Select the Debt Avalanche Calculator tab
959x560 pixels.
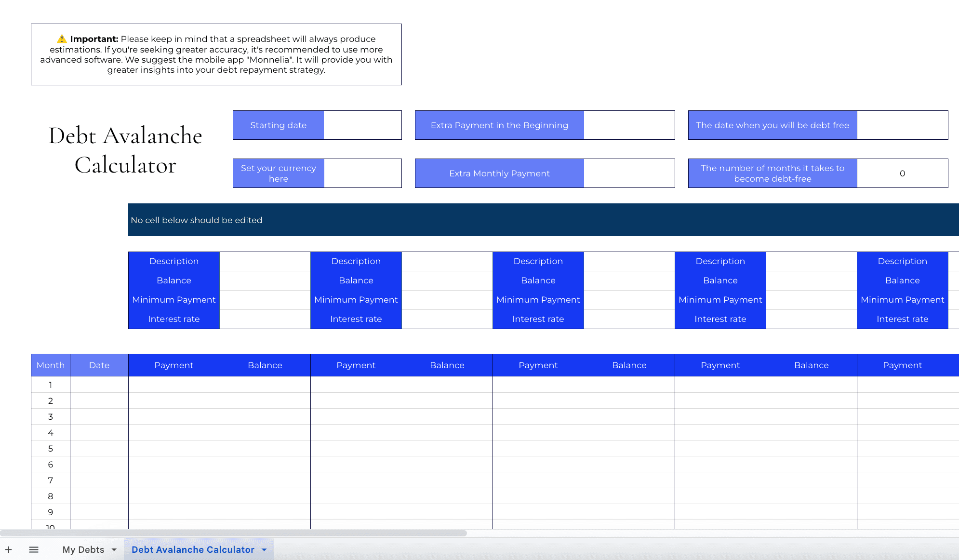coord(193,550)
